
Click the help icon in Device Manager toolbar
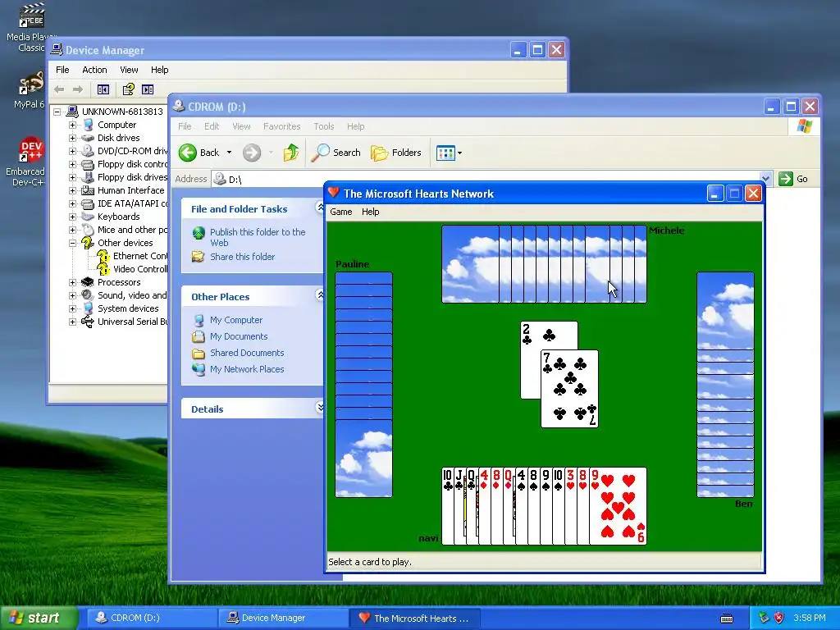click(129, 89)
